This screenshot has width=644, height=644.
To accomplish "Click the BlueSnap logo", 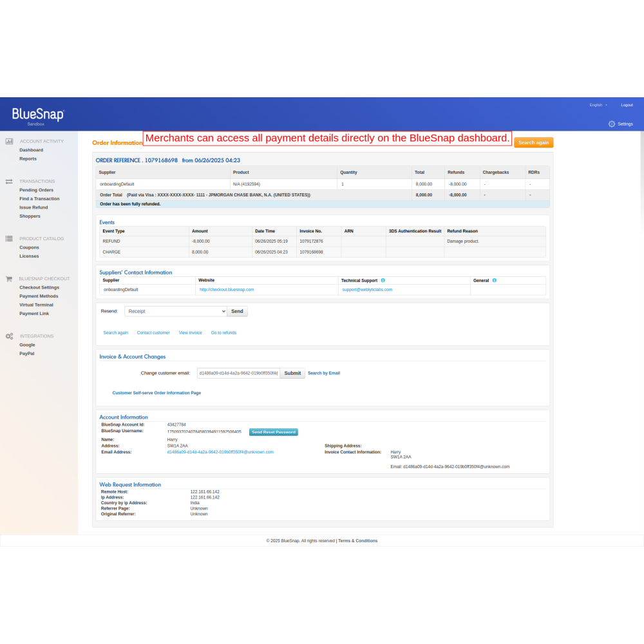I will pyautogui.click(x=38, y=115).
